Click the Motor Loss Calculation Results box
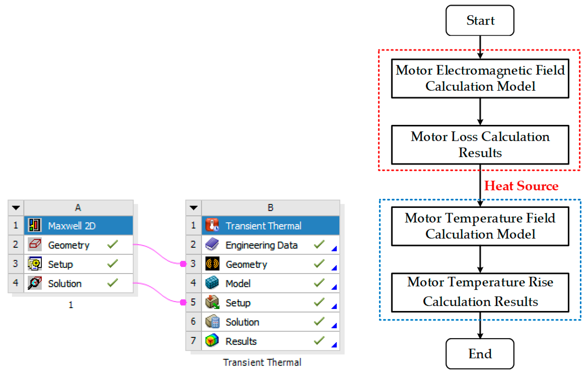Screen dimensions: 588x375 click(480, 145)
